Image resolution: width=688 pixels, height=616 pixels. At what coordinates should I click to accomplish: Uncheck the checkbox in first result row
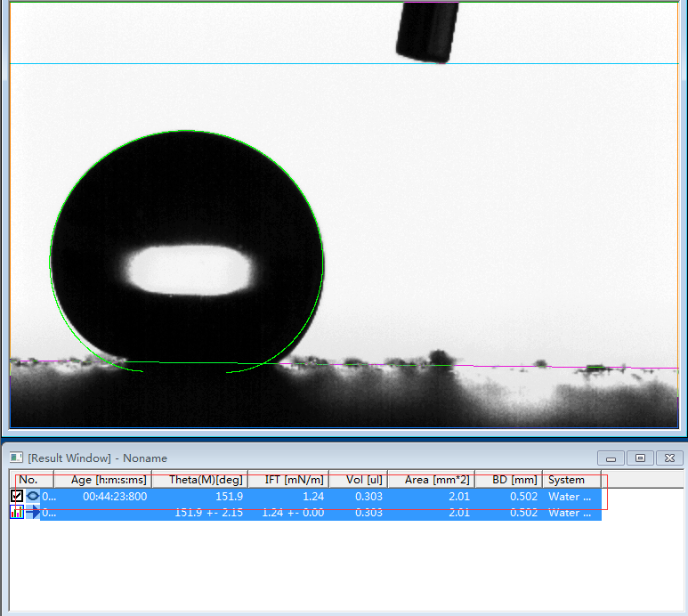coord(17,497)
